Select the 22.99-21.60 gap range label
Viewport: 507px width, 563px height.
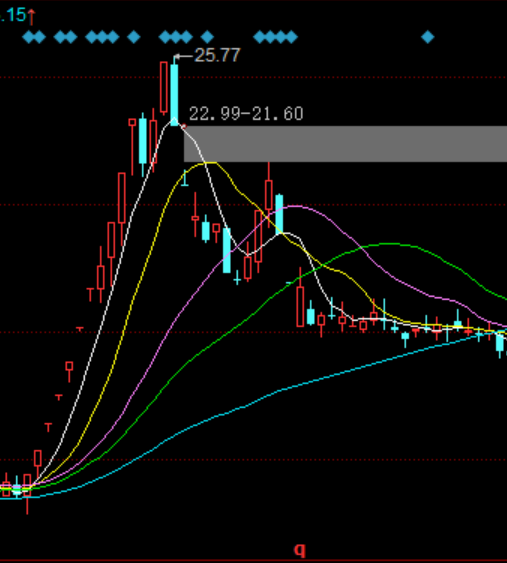[x=246, y=114]
